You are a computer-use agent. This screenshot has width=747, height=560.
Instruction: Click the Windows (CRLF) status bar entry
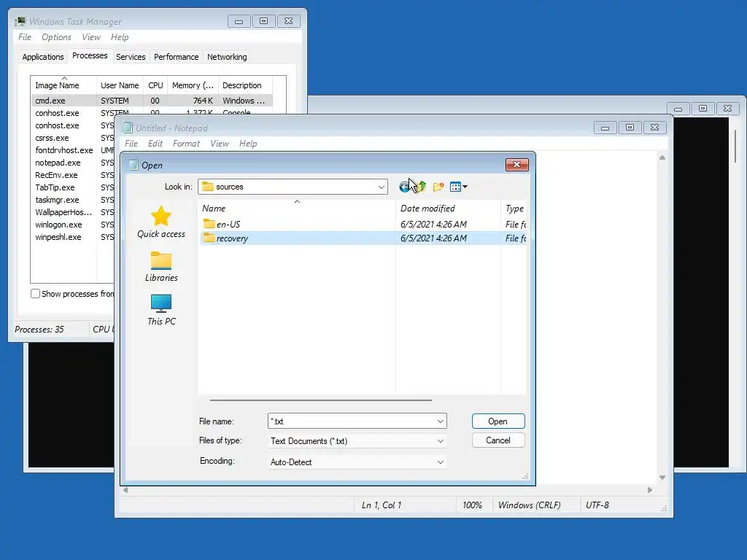530,505
